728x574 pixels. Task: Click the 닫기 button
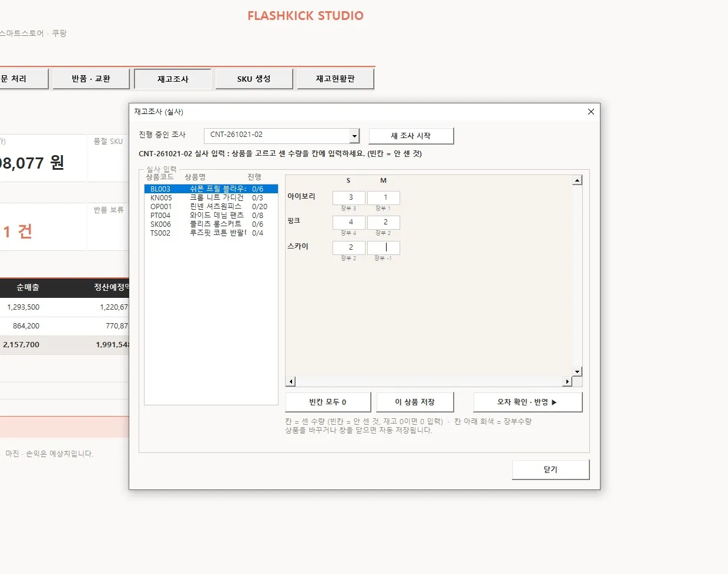click(x=551, y=469)
